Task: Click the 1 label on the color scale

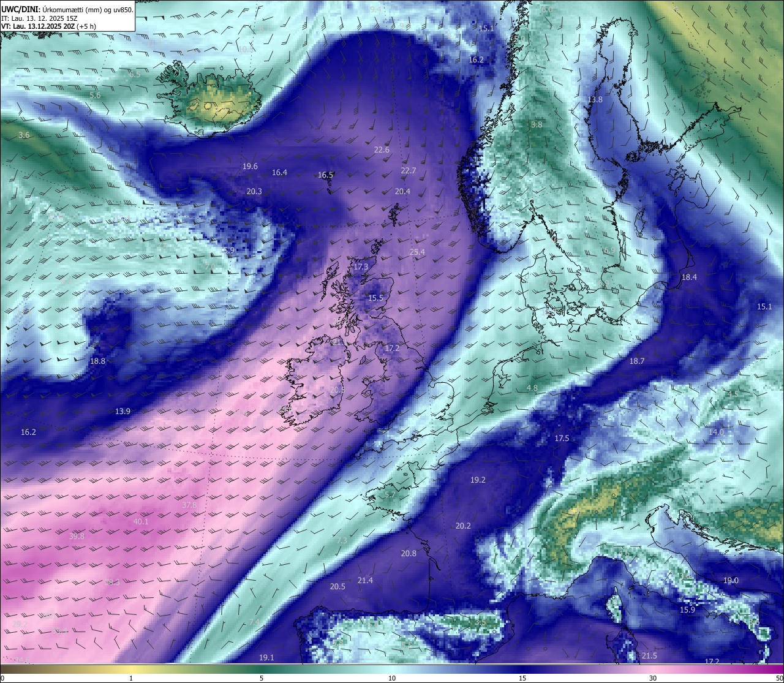Action: click(131, 677)
